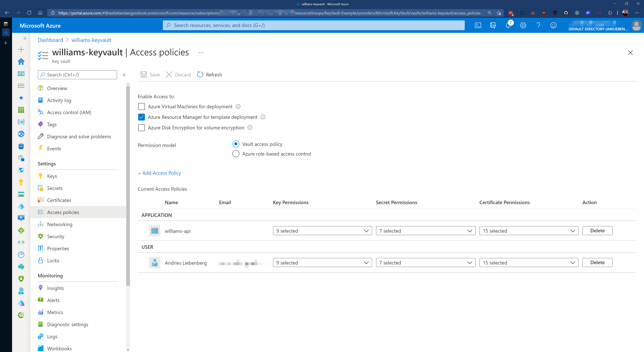Go to Networking in sidebar menu
644x352 pixels.
coord(60,224)
